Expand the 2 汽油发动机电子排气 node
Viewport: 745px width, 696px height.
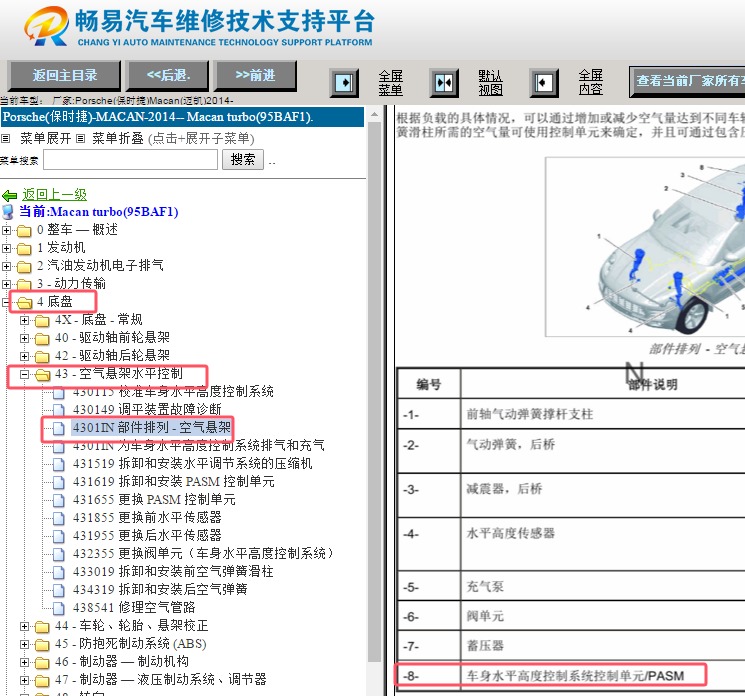pos(6,266)
